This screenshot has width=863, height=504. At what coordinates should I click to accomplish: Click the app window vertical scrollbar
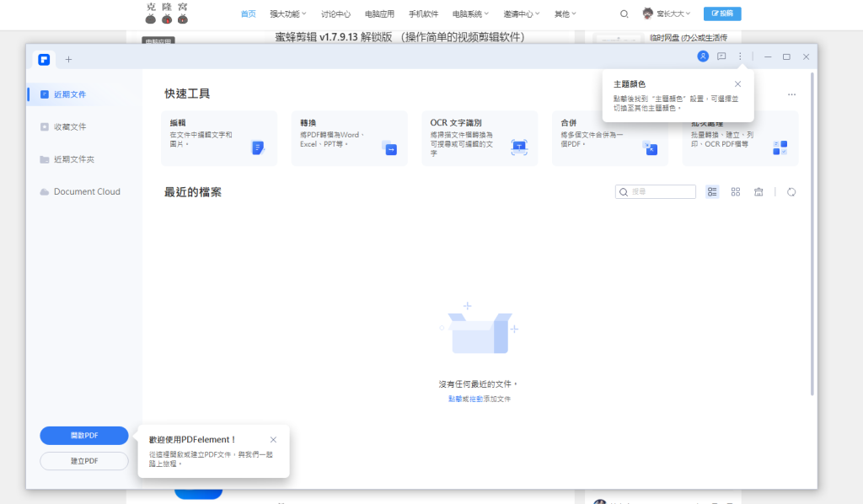click(812, 233)
